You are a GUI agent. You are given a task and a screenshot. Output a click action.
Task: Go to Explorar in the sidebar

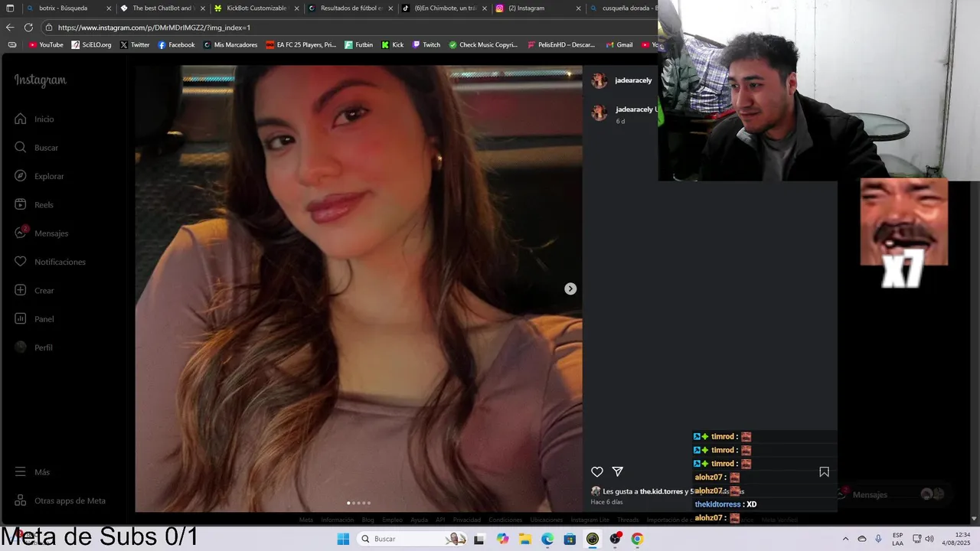coord(39,176)
